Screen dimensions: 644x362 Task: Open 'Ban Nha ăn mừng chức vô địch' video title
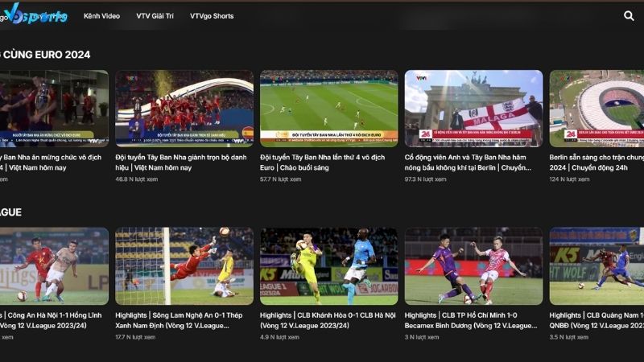51,162
